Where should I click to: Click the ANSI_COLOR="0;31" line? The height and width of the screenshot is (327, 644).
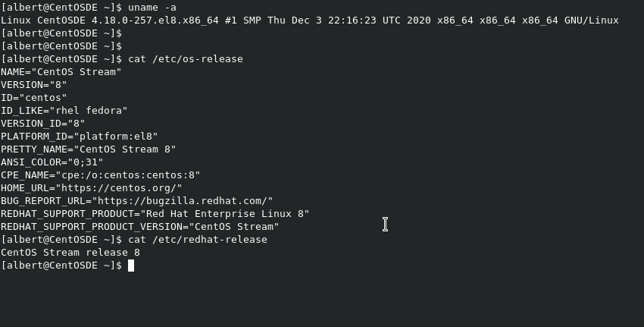click(x=52, y=162)
